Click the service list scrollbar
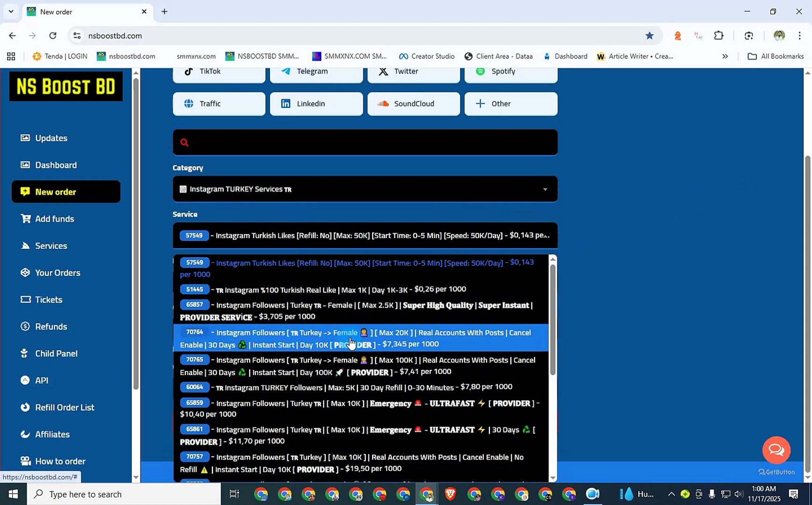Viewport: 812px width, 505px height. click(x=553, y=320)
